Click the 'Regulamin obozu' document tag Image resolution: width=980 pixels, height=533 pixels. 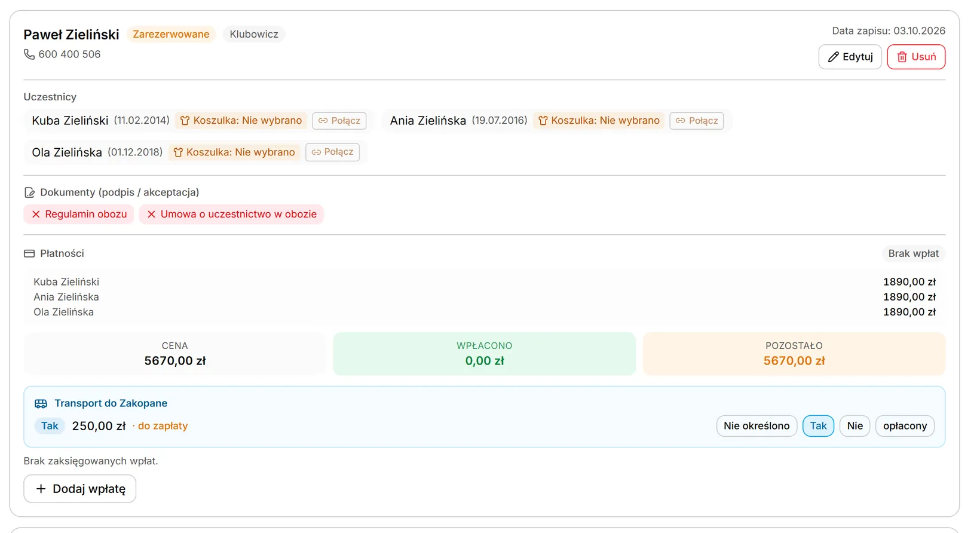pyautogui.click(x=79, y=215)
